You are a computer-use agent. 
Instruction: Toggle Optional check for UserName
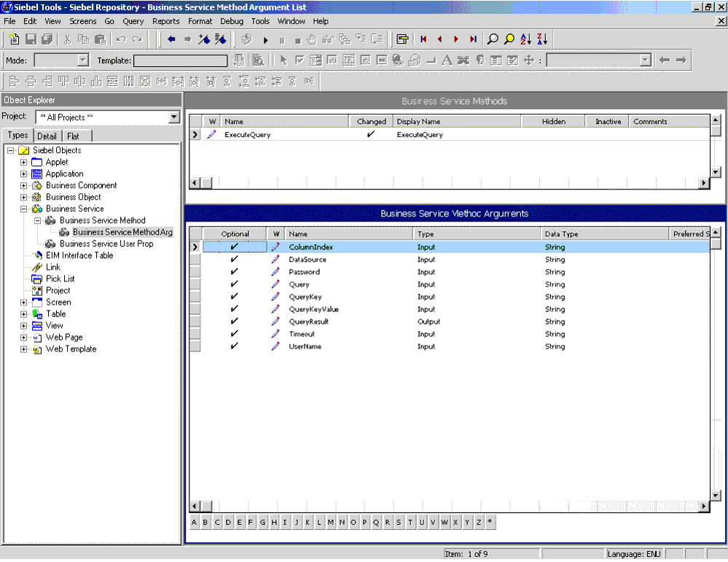coord(235,346)
